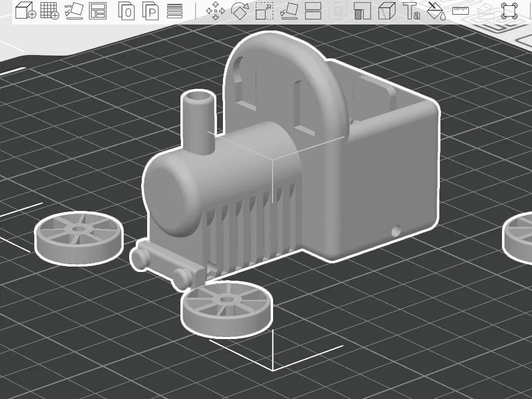Select the Scale tool
Screen dimensions: 532x399
(264, 11)
